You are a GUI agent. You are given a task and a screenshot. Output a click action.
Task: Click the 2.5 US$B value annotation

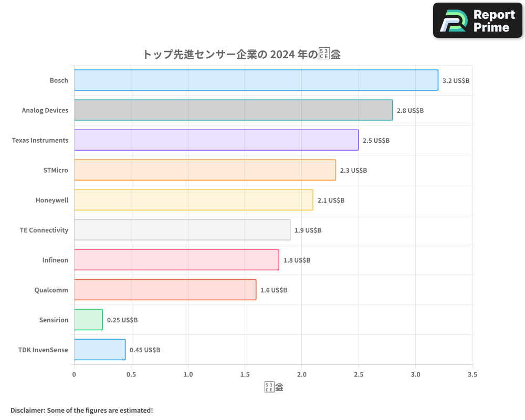tap(375, 140)
